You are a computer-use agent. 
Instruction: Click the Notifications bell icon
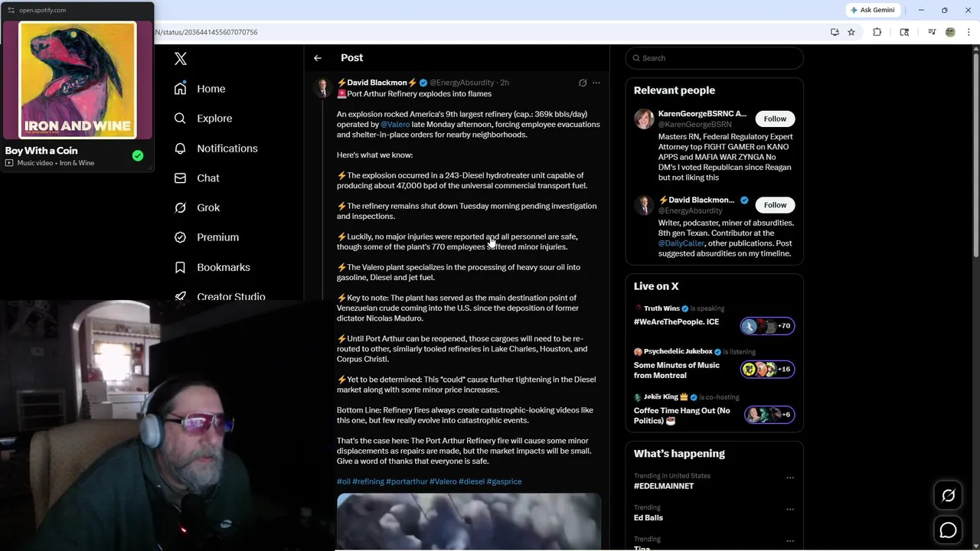(180, 148)
